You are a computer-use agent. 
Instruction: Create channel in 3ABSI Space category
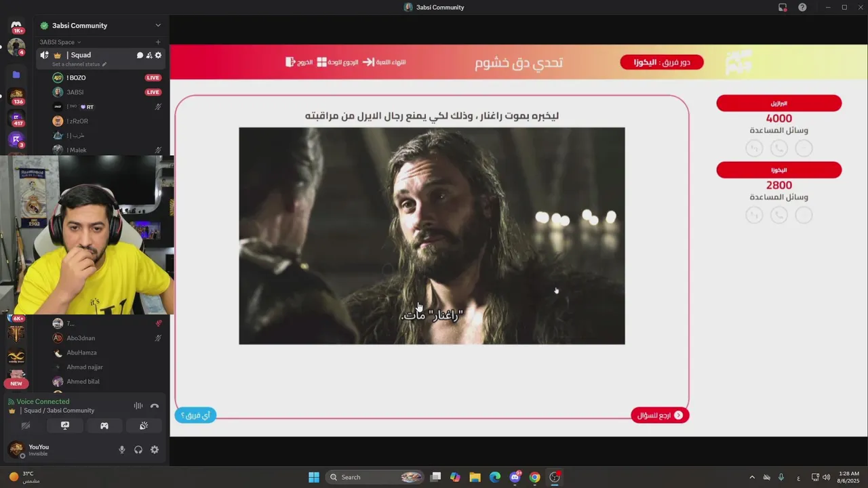[158, 42]
